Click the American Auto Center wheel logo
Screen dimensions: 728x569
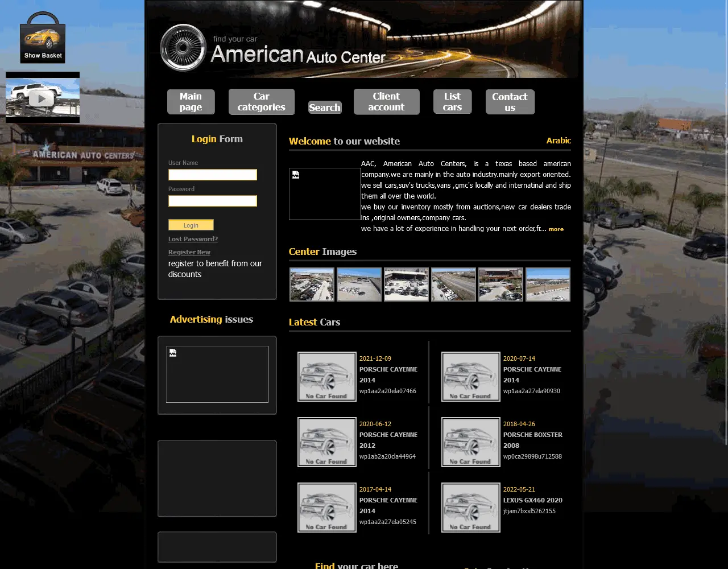pos(183,48)
